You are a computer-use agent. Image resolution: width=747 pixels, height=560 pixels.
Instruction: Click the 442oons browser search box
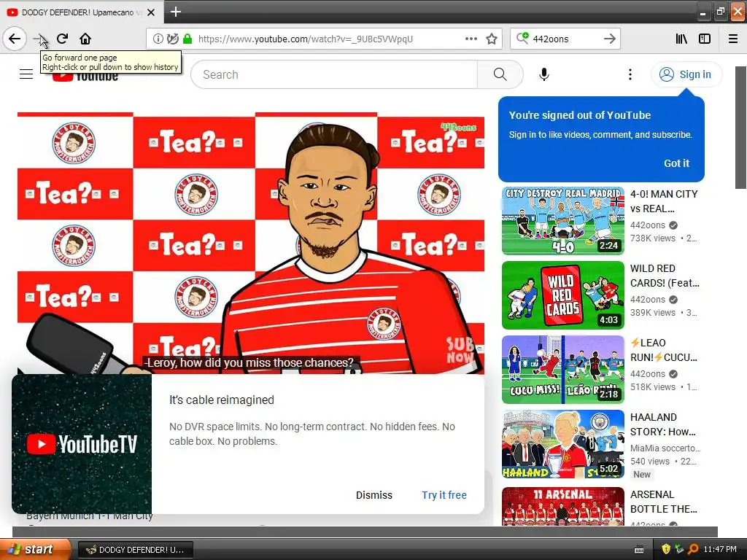point(565,39)
